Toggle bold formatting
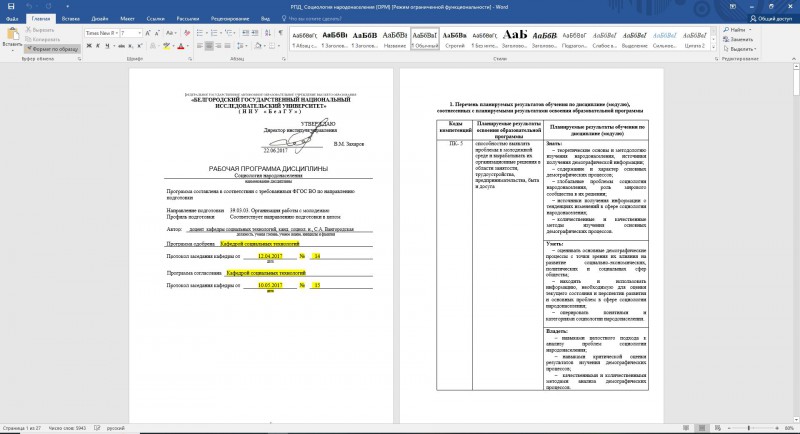This screenshot has width=800, height=434. (x=89, y=46)
